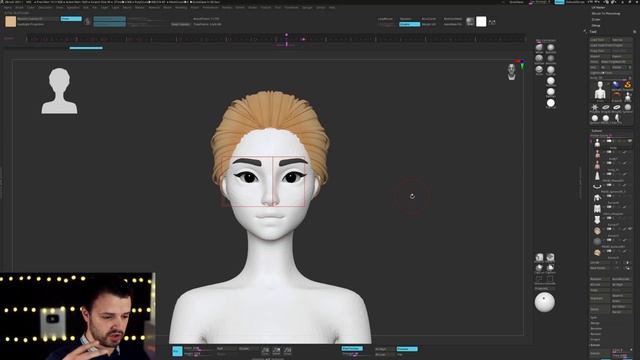Click the cyan button at the bottom toolbar's right end
This screenshot has height=360, width=640.
click(x=407, y=349)
